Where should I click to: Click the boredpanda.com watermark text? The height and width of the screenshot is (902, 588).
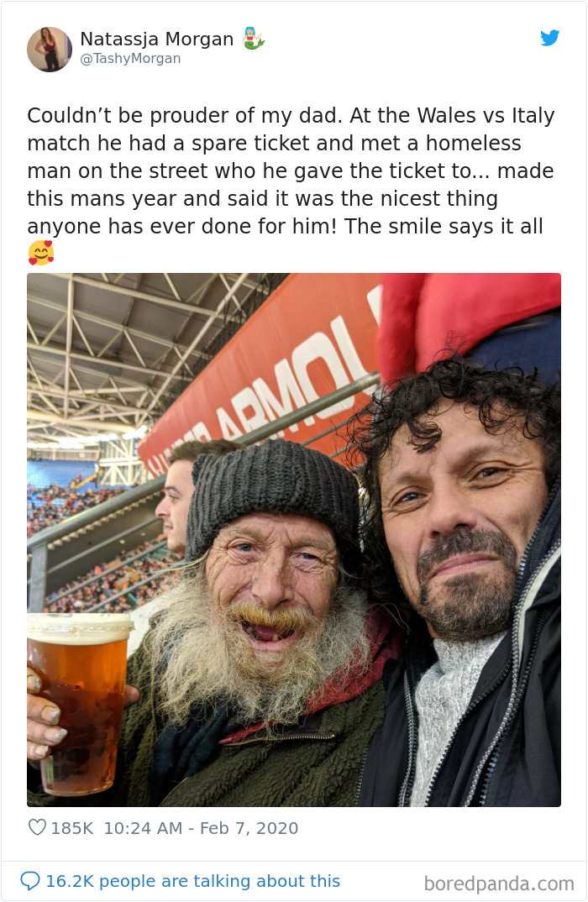coord(500,880)
